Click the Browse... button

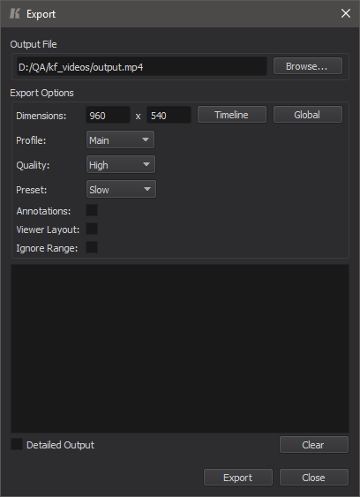click(x=308, y=66)
